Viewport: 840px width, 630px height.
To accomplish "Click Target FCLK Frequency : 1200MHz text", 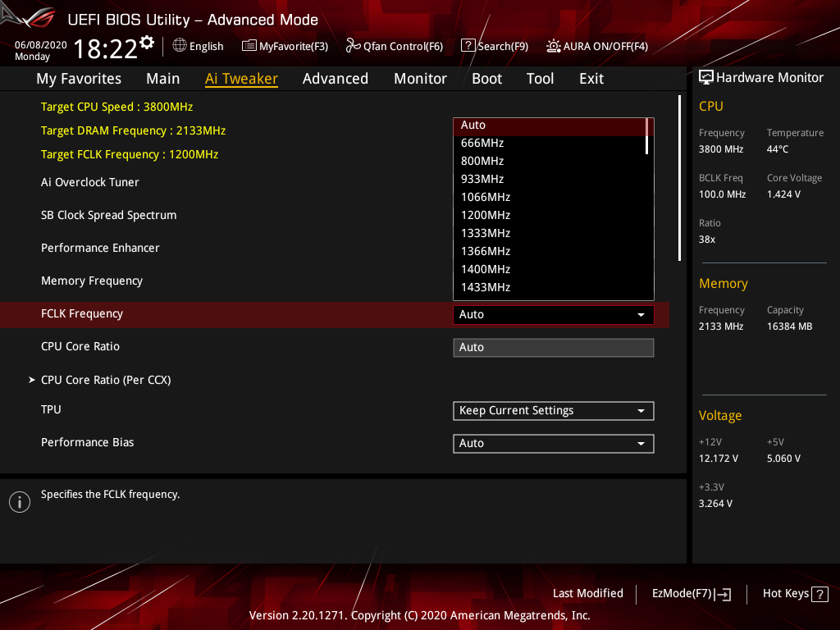I will [130, 154].
